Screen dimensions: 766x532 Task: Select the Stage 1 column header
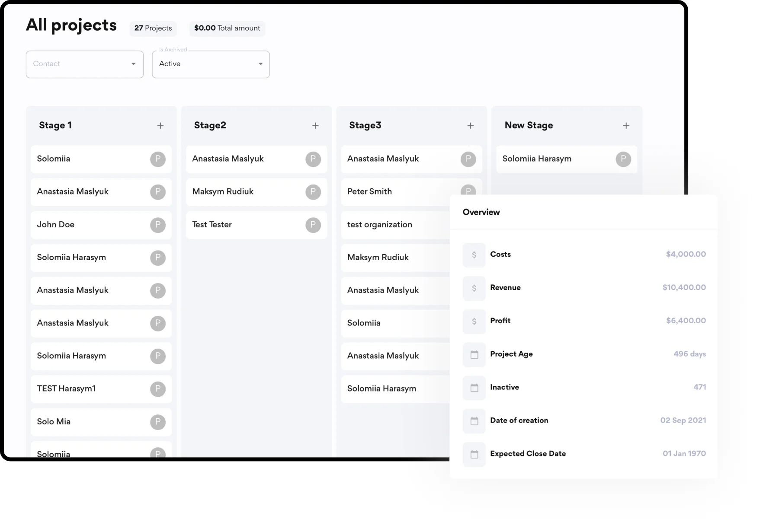(55, 125)
